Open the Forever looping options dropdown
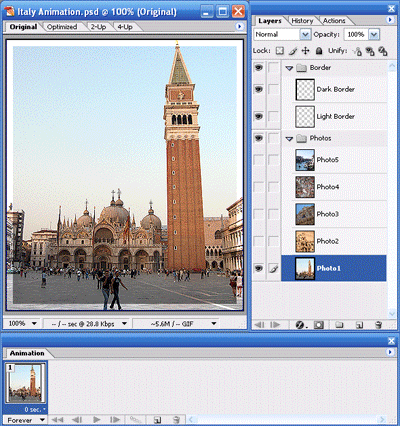The width and height of the screenshot is (400, 426). point(26,420)
